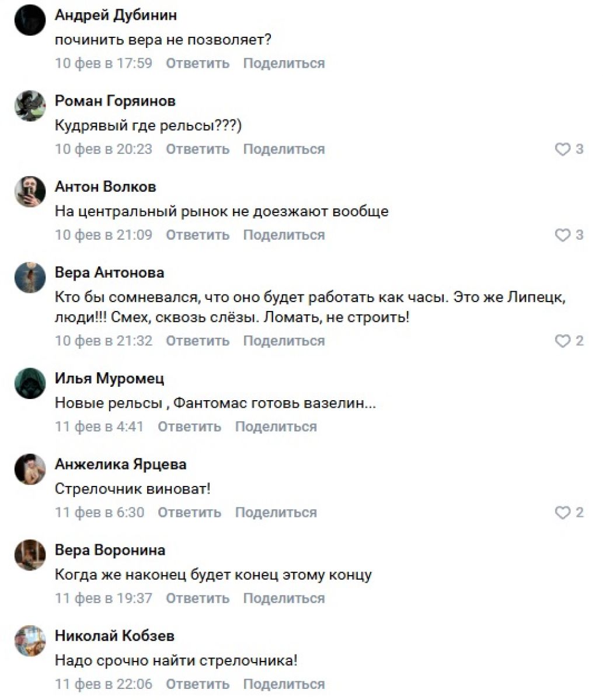The width and height of the screenshot is (603, 700).
Task: Like Роман Горяинов's comment with heart icon
Action: (562, 149)
